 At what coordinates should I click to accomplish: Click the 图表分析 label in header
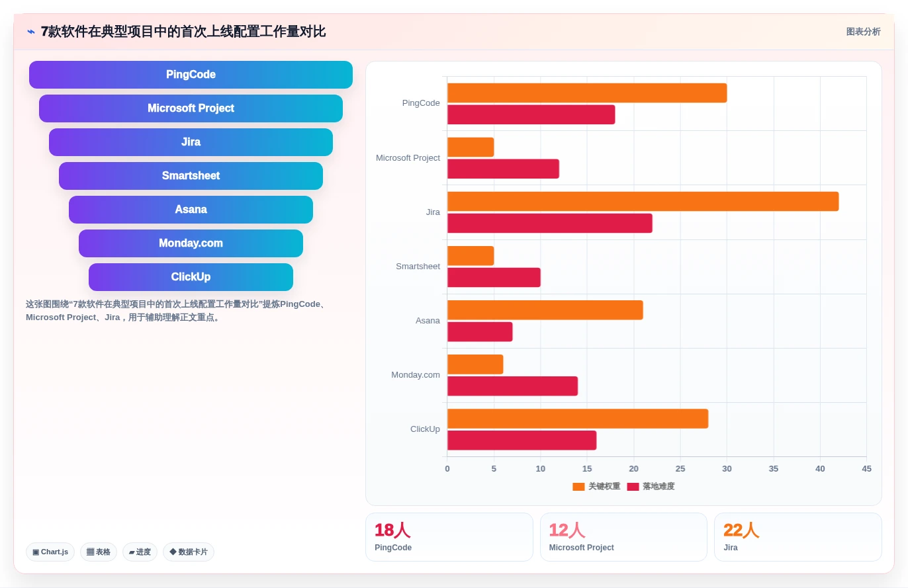click(863, 32)
